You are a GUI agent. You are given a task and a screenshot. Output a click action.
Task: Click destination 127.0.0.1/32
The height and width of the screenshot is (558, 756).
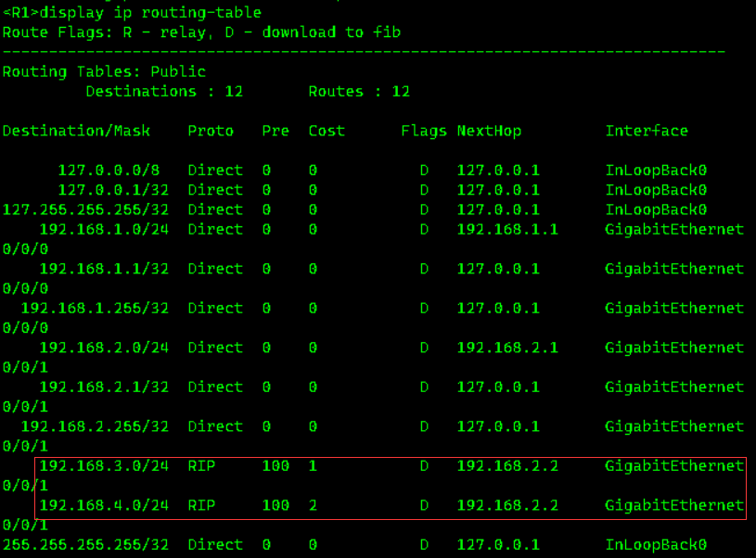pyautogui.click(x=113, y=190)
